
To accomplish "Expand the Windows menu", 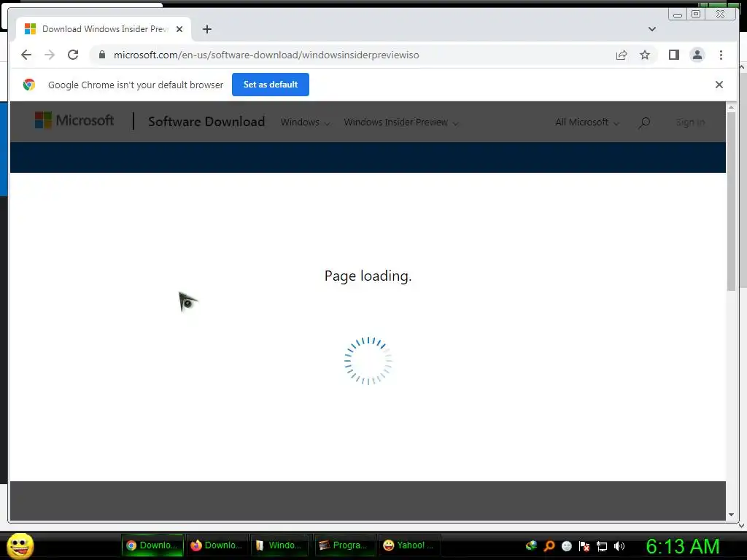I will [x=306, y=122].
